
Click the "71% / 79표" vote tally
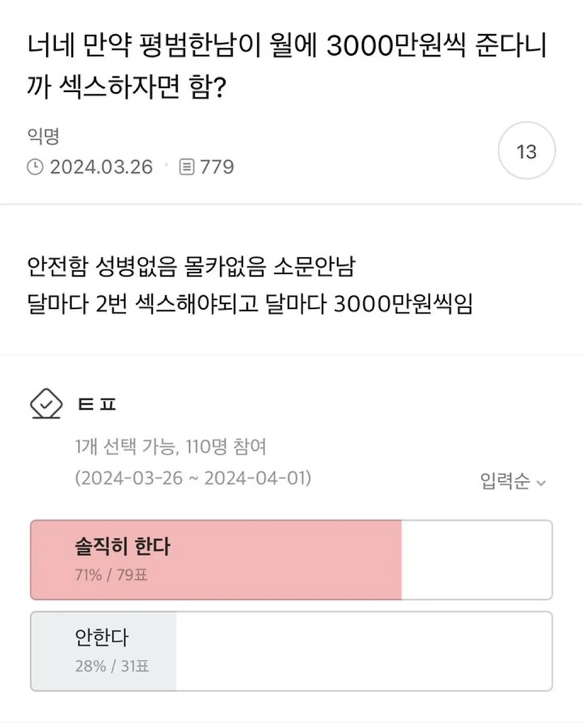coord(111,575)
